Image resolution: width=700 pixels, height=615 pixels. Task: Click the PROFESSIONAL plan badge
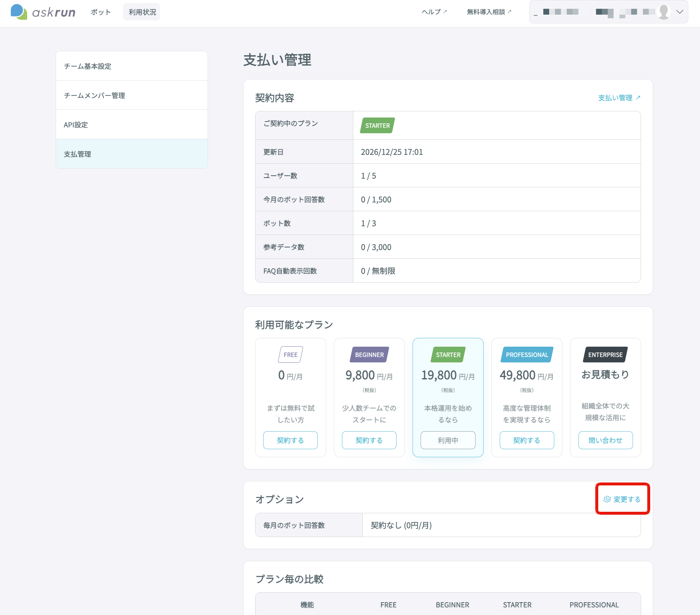[526, 355]
